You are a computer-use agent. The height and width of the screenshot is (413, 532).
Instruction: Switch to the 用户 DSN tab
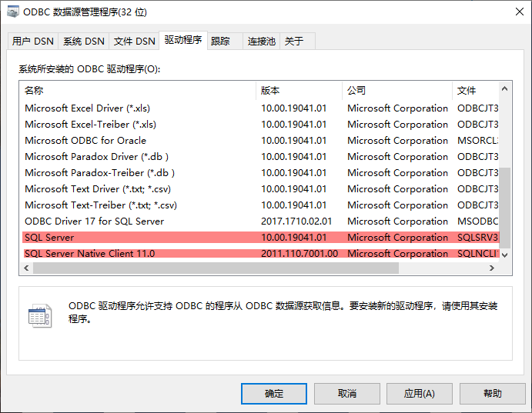pyautogui.click(x=33, y=42)
